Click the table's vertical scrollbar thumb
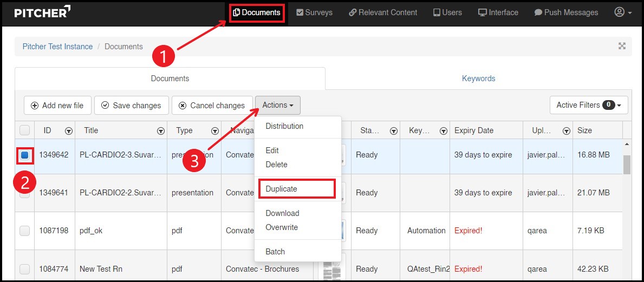This screenshot has height=282, width=644. [627, 164]
